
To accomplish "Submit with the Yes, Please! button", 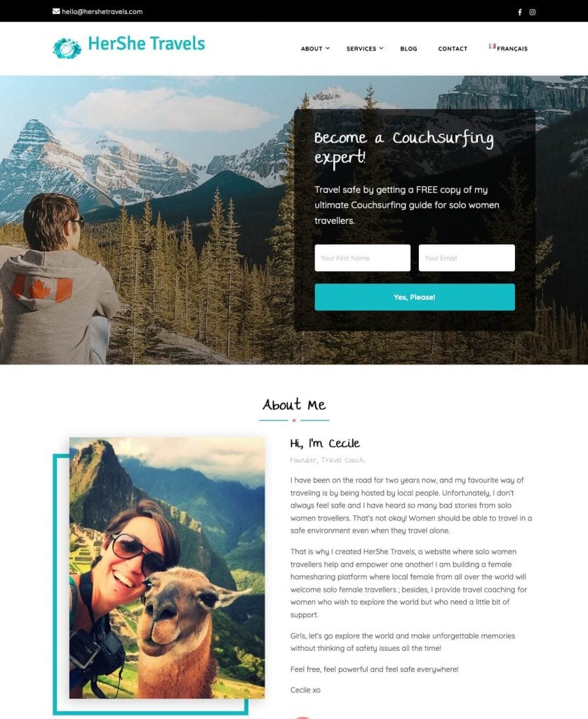I will click(x=415, y=297).
